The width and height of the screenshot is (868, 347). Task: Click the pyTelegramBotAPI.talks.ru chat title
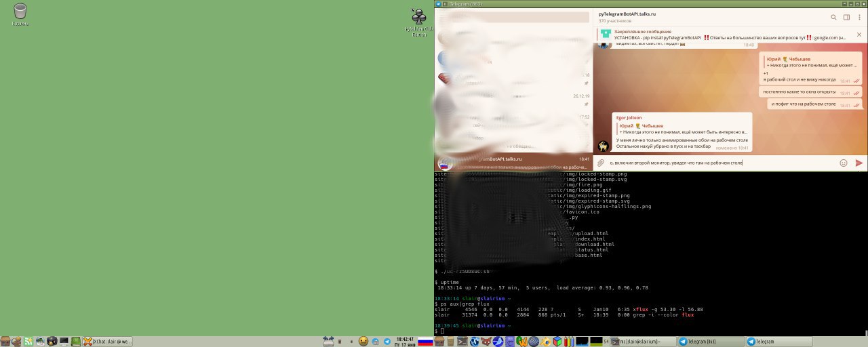point(627,14)
